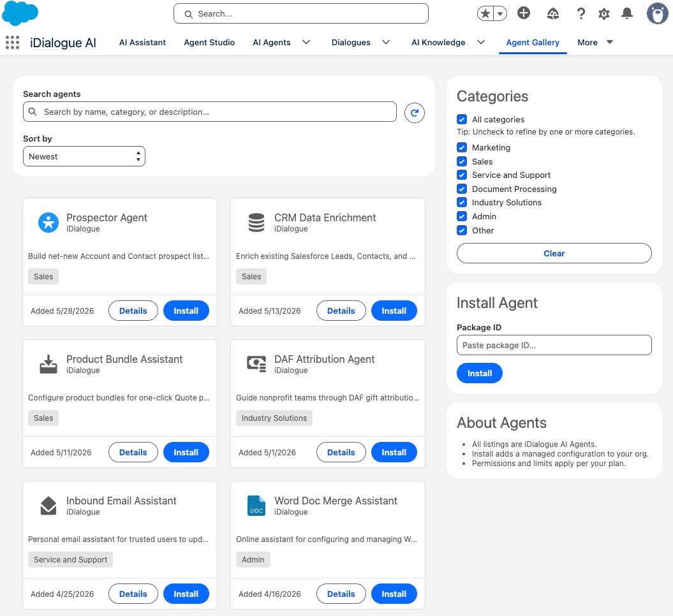Image resolution: width=673 pixels, height=616 pixels.
Task: Uncheck the Other category
Action: [462, 230]
